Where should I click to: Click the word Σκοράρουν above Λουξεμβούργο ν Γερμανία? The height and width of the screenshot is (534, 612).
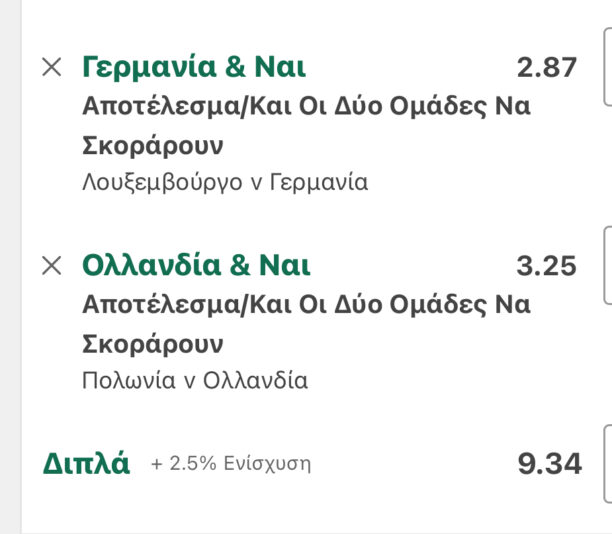point(153,146)
